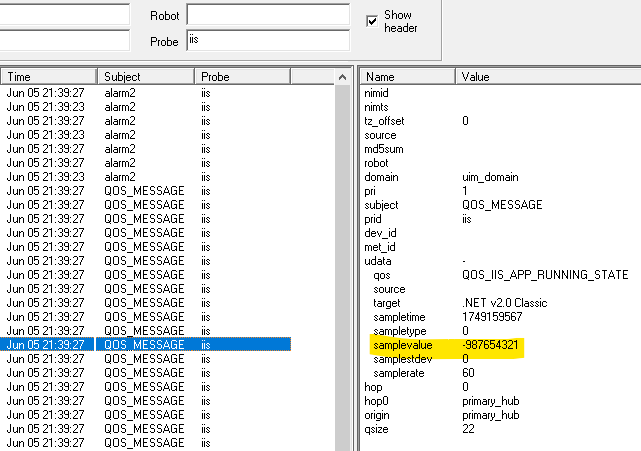
Task: Select the qos row showing QOS_IIS_APP_RUNNING_STATE
Action: pos(500,275)
